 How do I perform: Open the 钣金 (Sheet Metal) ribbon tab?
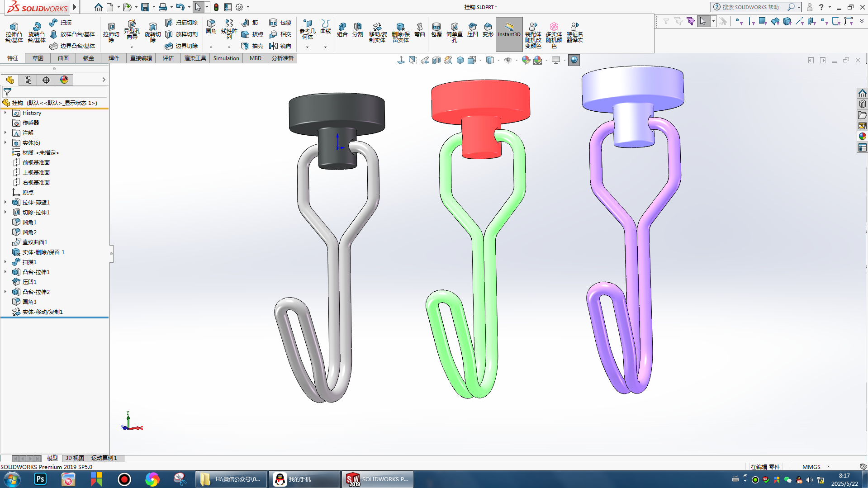89,58
